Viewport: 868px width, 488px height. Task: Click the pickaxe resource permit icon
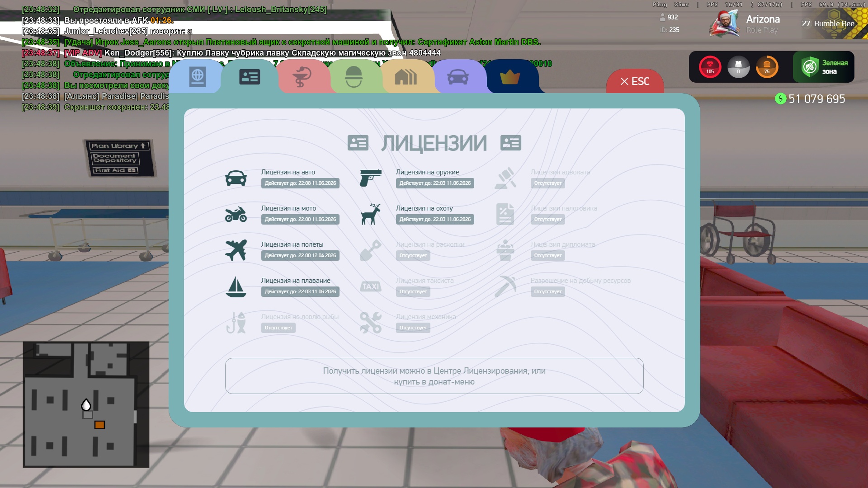505,286
